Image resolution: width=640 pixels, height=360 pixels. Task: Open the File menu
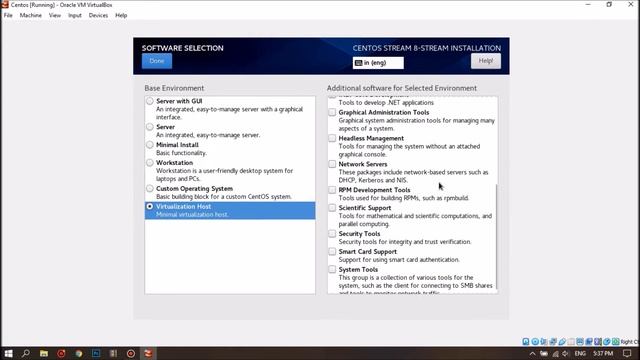(x=8, y=15)
